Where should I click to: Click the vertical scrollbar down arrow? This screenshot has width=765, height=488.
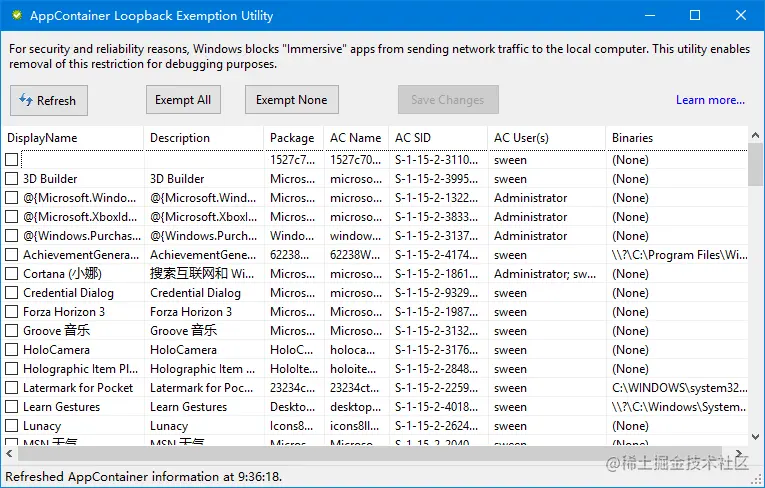coord(756,437)
